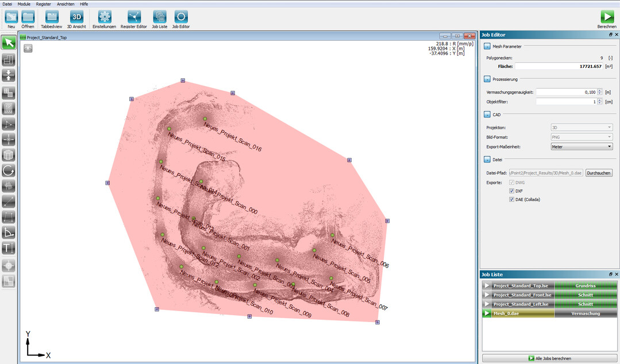Viewport: 620px width, 364px height.
Task: Run the Project_Standard_Top.lse job
Action: point(487,286)
